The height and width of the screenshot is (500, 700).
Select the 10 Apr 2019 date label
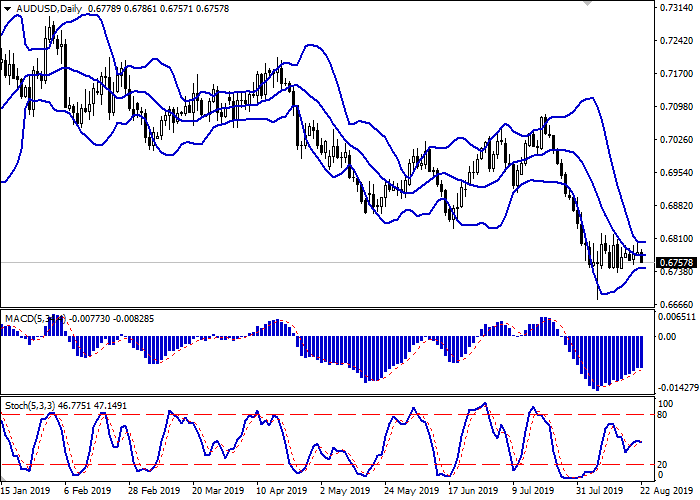click(279, 491)
